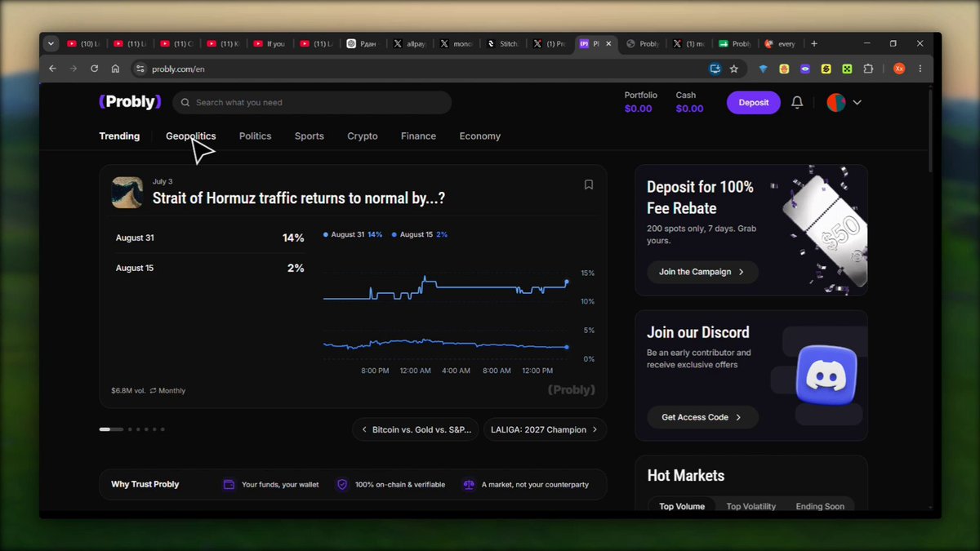Click the site info icon beside the URL
Image resolution: width=980 pixels, height=551 pixels.
coord(140,69)
